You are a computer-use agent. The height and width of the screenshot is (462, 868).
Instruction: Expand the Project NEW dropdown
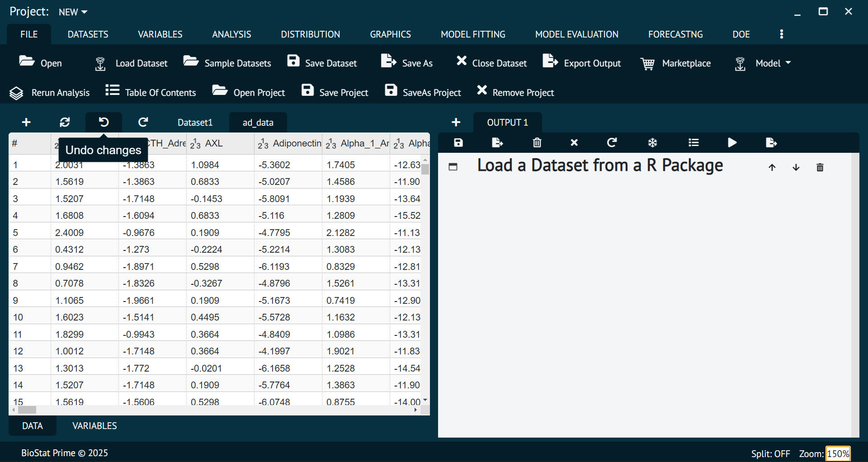73,12
